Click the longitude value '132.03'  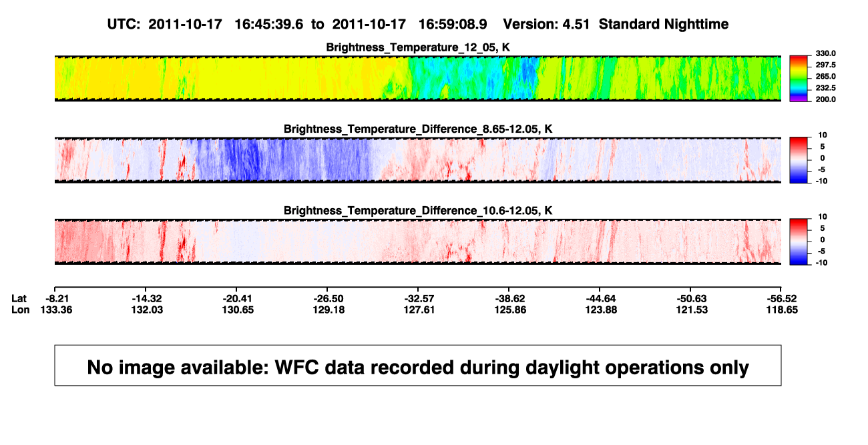148,310
